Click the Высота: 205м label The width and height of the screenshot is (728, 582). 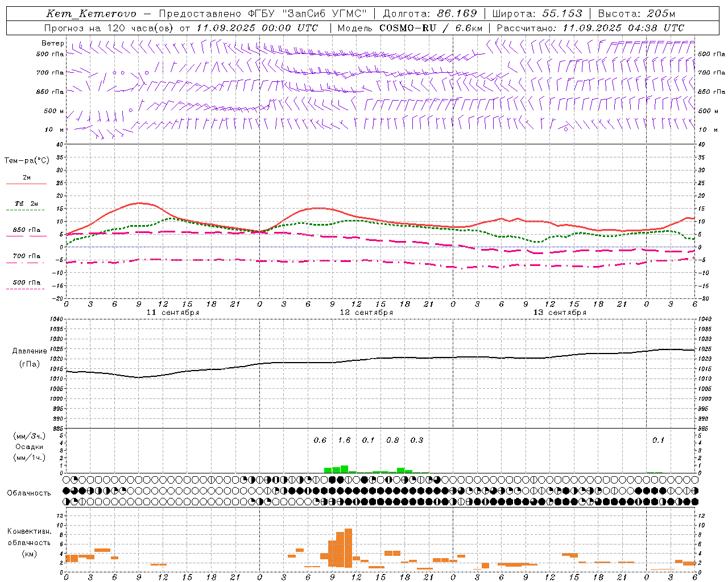636,14
